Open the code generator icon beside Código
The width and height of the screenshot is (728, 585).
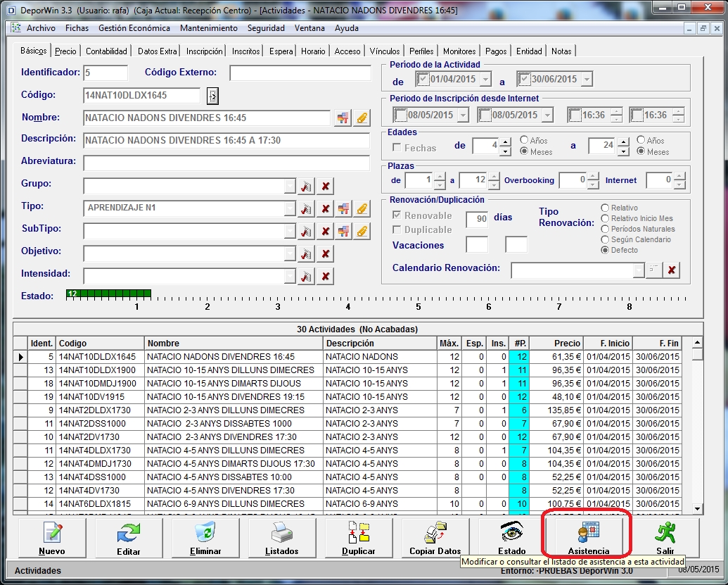pos(212,96)
